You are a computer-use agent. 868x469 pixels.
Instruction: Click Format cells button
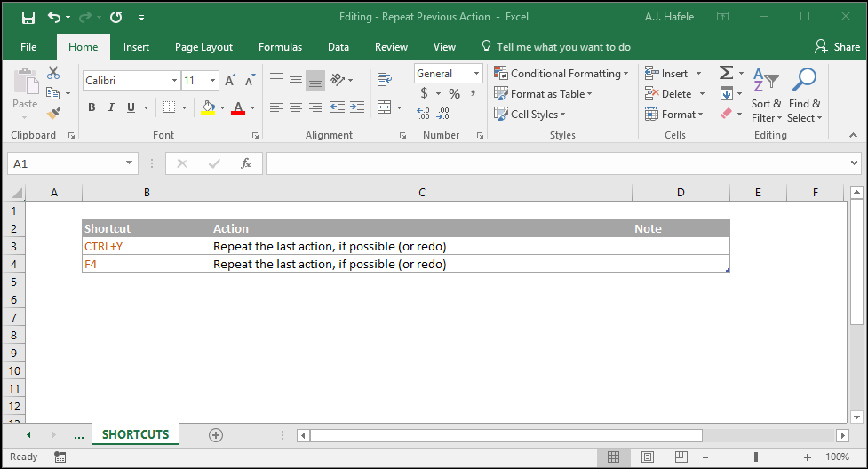point(673,115)
